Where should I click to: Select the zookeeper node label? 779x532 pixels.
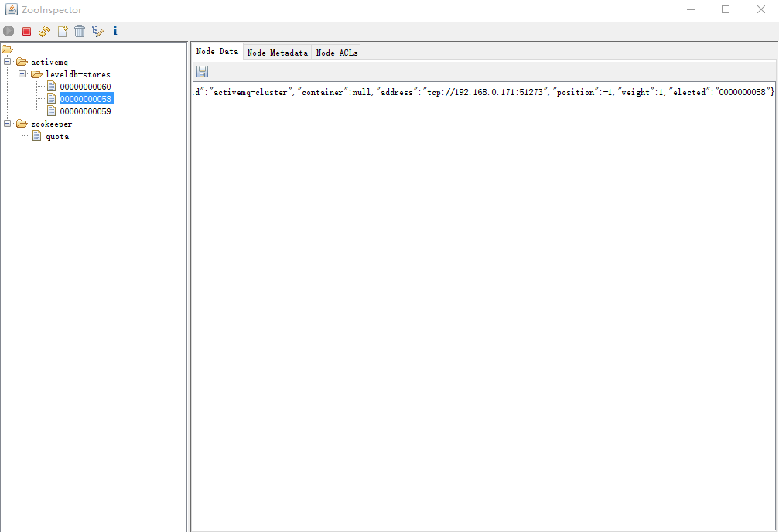point(52,124)
